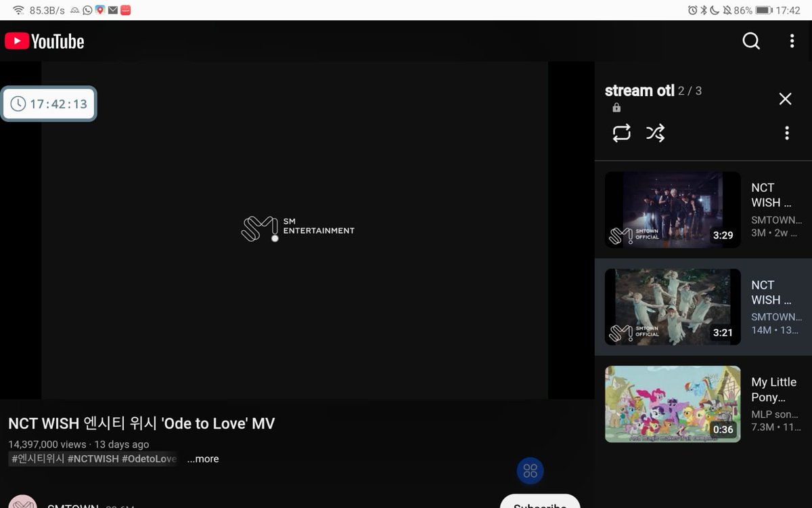Image resolution: width=812 pixels, height=508 pixels.
Task: Tap the playlist private lock icon
Action: pos(616,108)
